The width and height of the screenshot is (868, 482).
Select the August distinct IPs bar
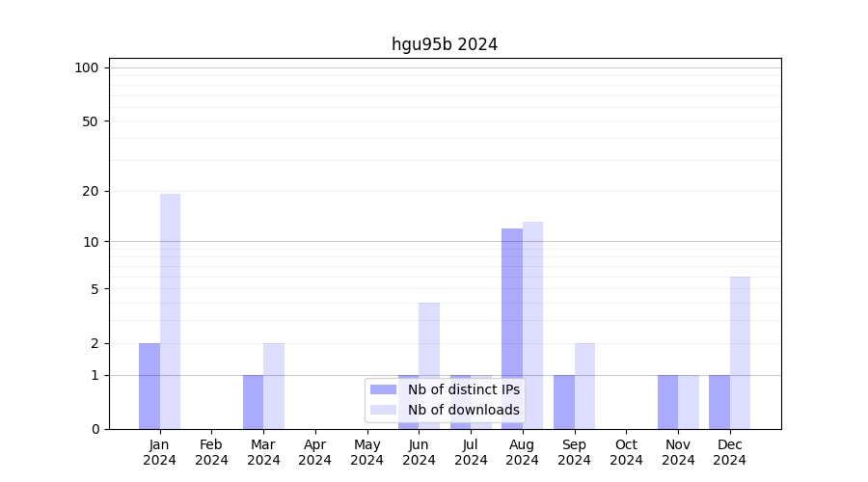point(512,328)
